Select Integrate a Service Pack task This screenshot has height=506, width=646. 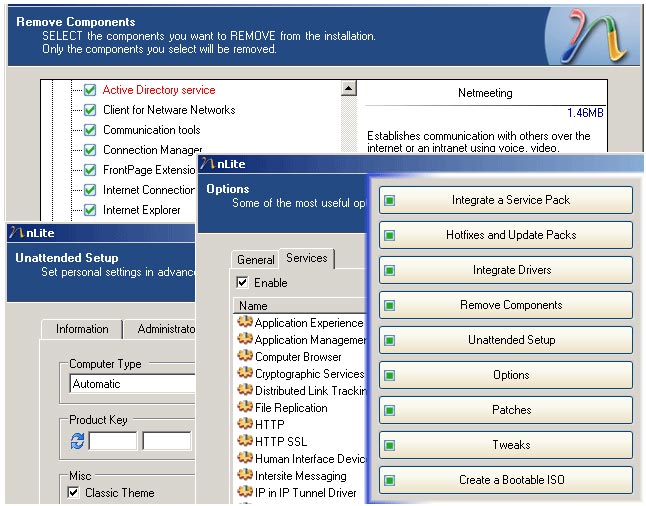point(506,200)
